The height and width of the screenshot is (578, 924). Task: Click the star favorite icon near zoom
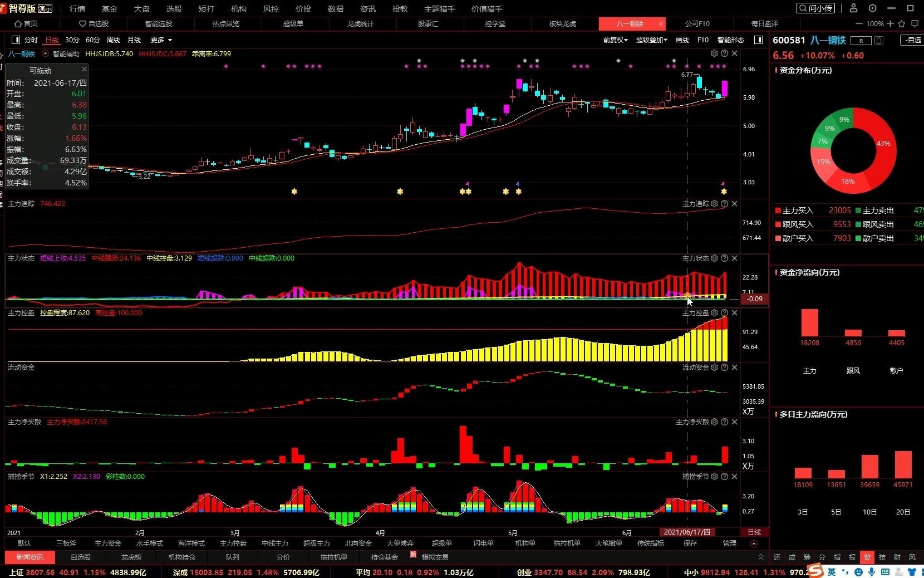pos(902,24)
